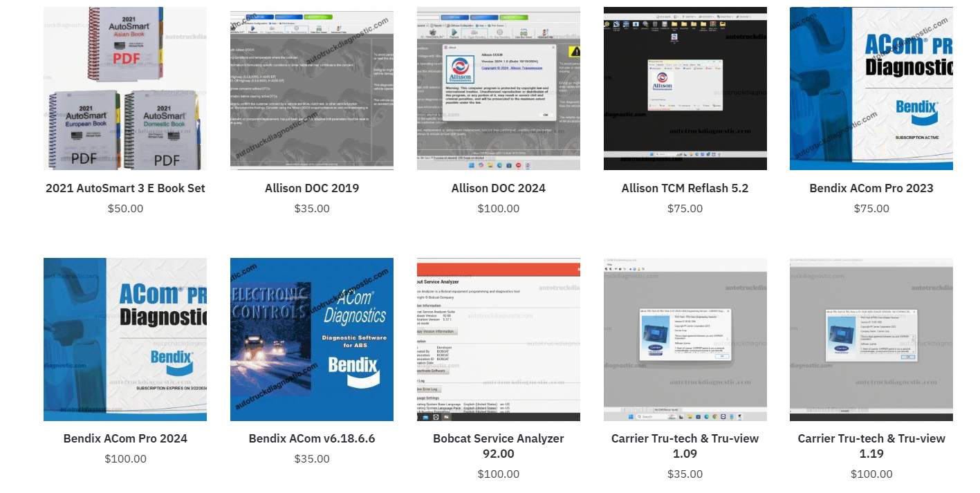
Task: Select the "Bendix ACom Pro 2024" title link
Action: (x=125, y=438)
